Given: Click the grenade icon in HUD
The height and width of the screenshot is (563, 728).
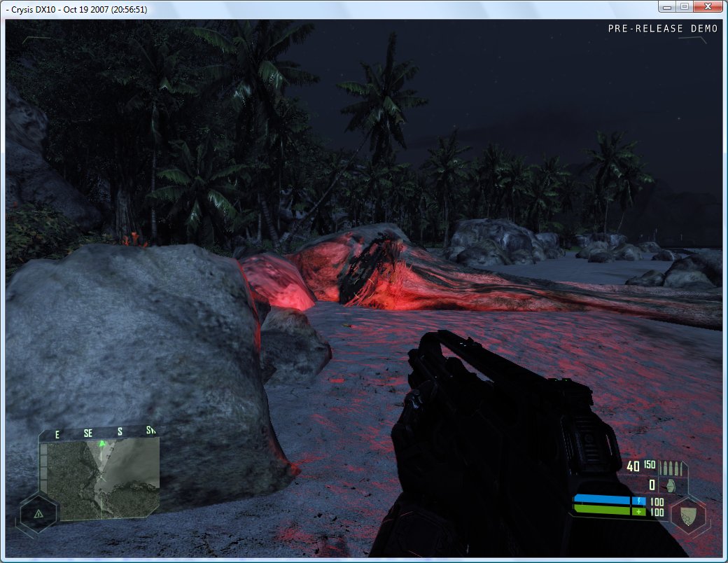Looking at the screenshot, I should point(670,485).
